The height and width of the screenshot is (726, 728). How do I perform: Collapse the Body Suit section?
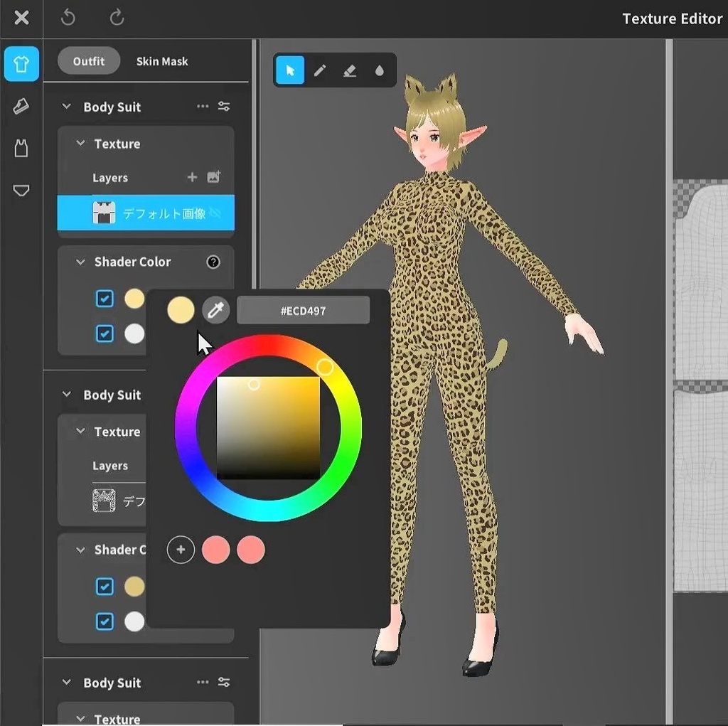(66, 107)
